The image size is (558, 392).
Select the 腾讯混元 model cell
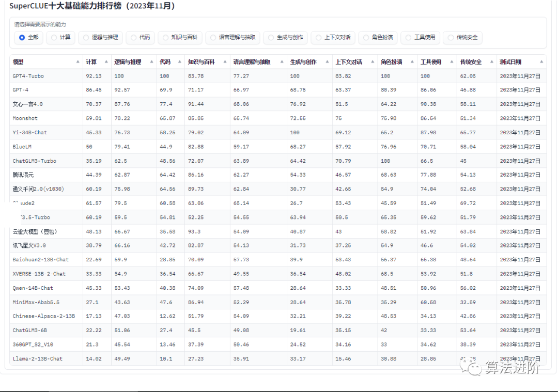pos(47,175)
